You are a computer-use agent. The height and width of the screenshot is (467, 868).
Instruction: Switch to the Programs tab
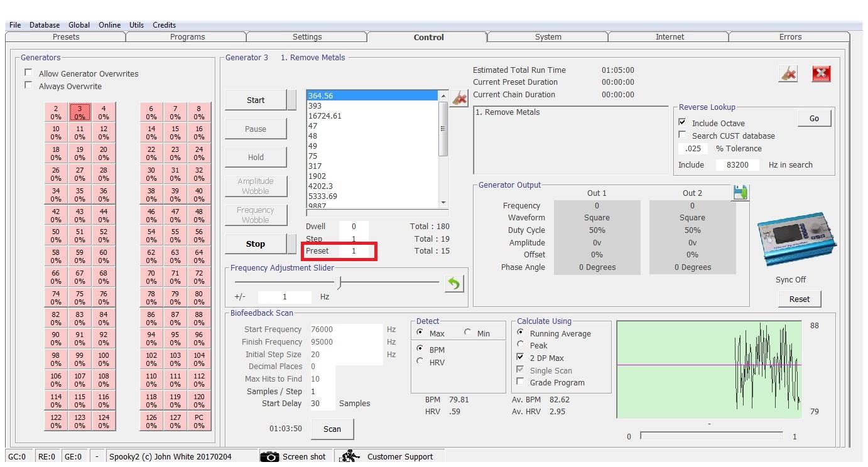click(187, 37)
